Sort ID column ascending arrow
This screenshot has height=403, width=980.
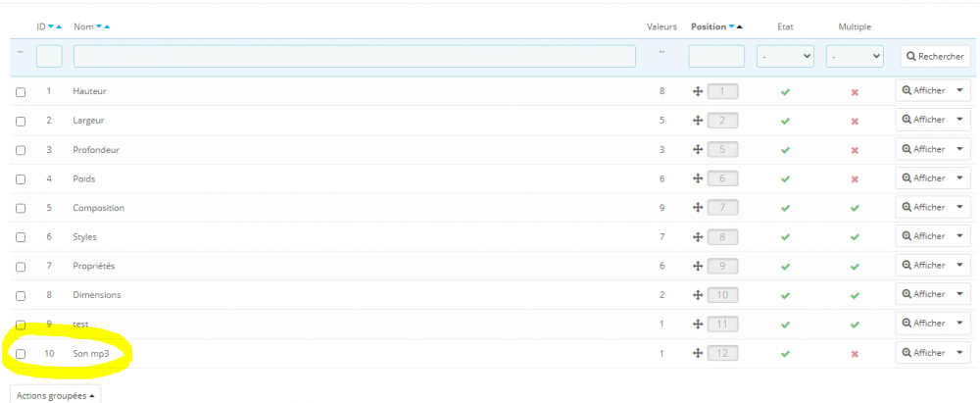coord(59,26)
